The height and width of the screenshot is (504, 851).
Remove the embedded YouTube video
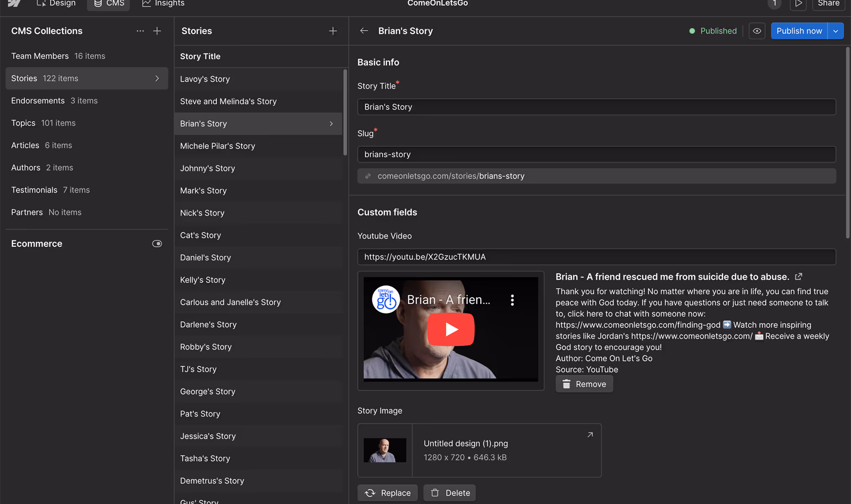coord(584,384)
